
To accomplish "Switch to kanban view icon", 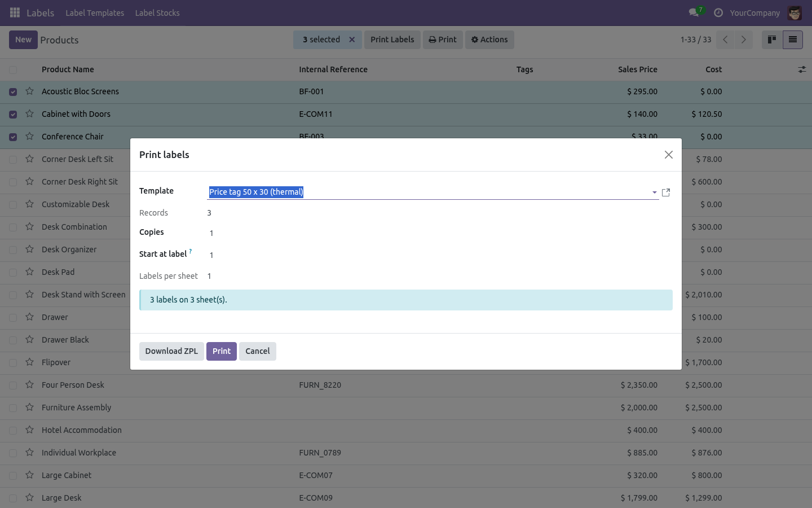I will point(772,40).
